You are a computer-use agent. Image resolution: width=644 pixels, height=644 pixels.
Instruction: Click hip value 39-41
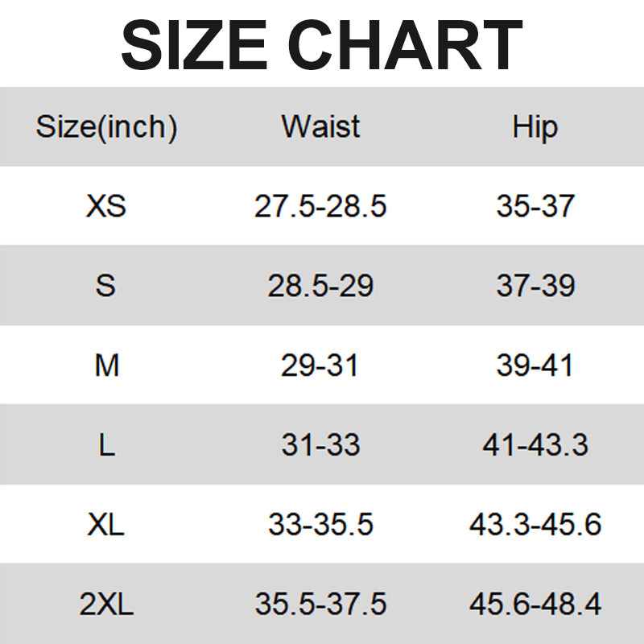(x=535, y=365)
